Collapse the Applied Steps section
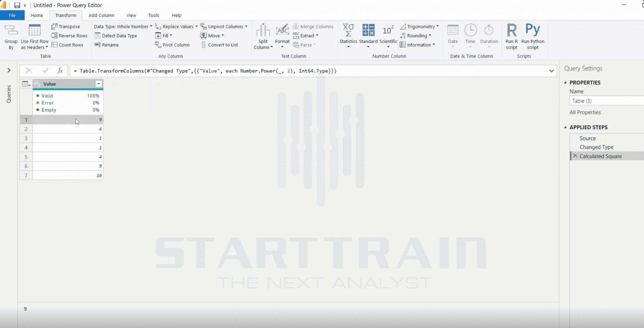The image size is (644, 328). pos(565,127)
